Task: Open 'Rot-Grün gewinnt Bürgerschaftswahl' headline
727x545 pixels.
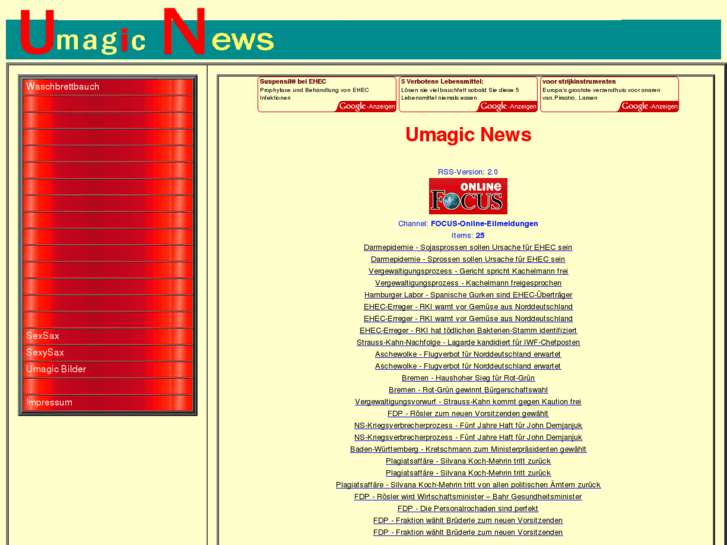Action: pyautogui.click(x=468, y=390)
